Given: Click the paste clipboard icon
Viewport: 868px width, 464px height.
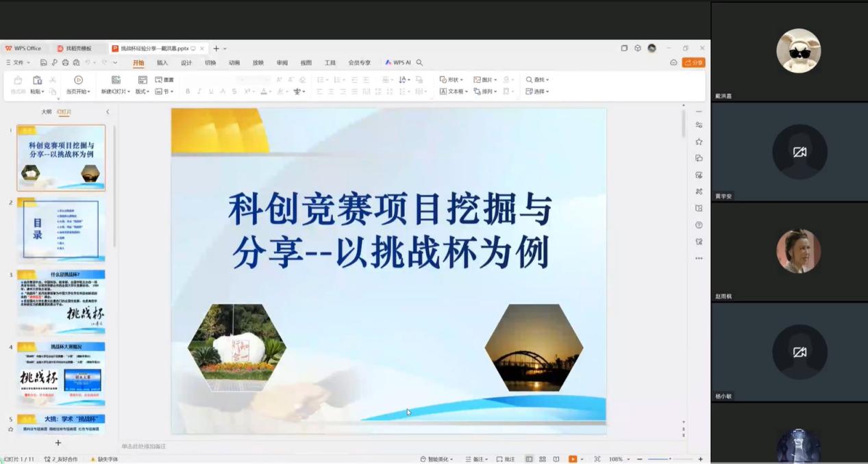Looking at the screenshot, I should pos(37,80).
